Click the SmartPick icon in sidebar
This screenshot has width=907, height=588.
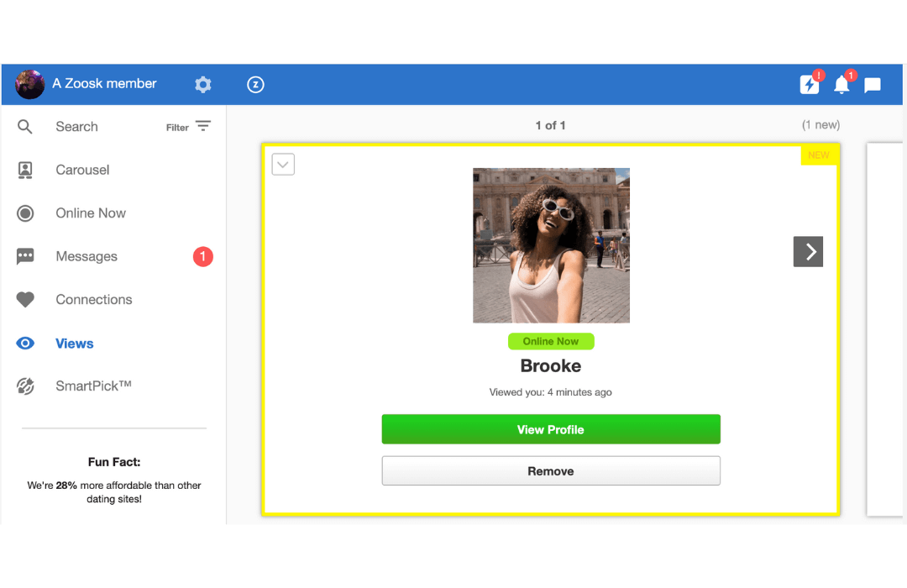25,386
